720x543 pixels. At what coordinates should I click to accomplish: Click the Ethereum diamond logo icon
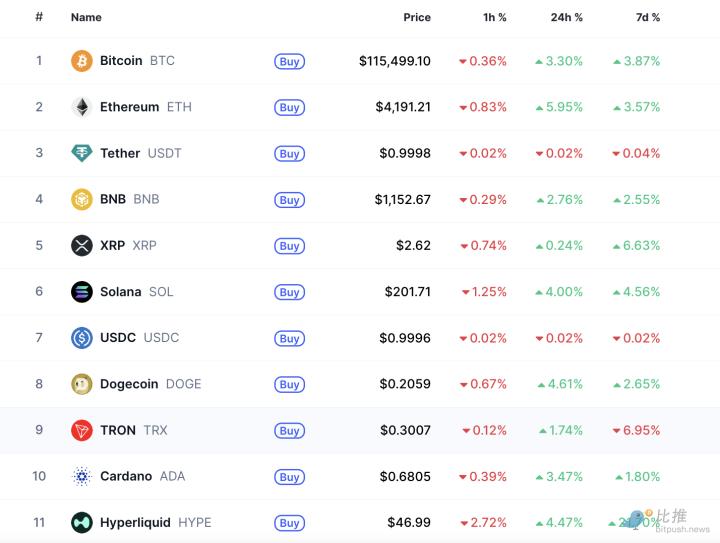pos(81,107)
